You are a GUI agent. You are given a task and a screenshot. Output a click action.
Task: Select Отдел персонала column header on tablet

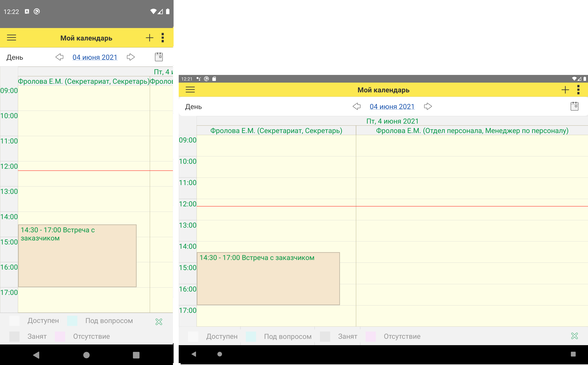click(472, 131)
